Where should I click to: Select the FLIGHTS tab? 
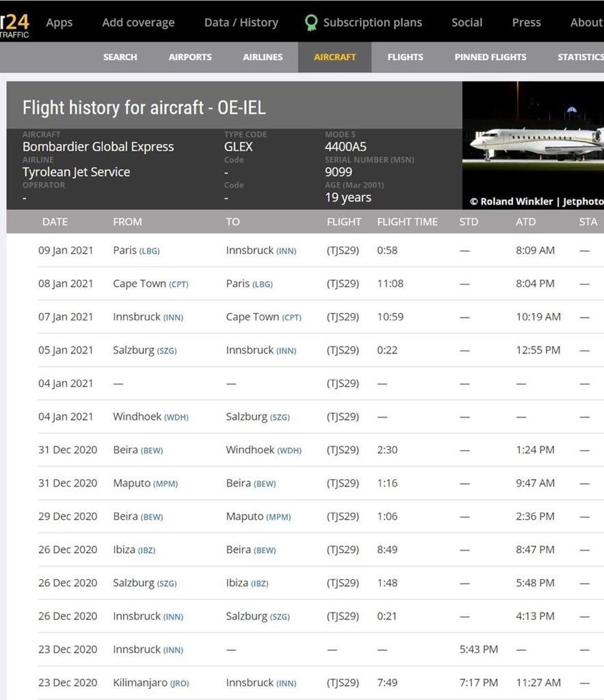tap(405, 57)
